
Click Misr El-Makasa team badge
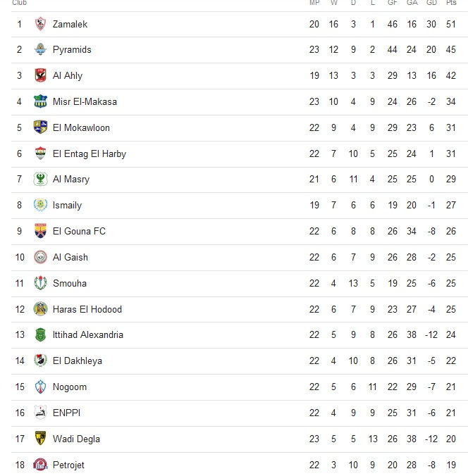pyautogui.click(x=40, y=101)
